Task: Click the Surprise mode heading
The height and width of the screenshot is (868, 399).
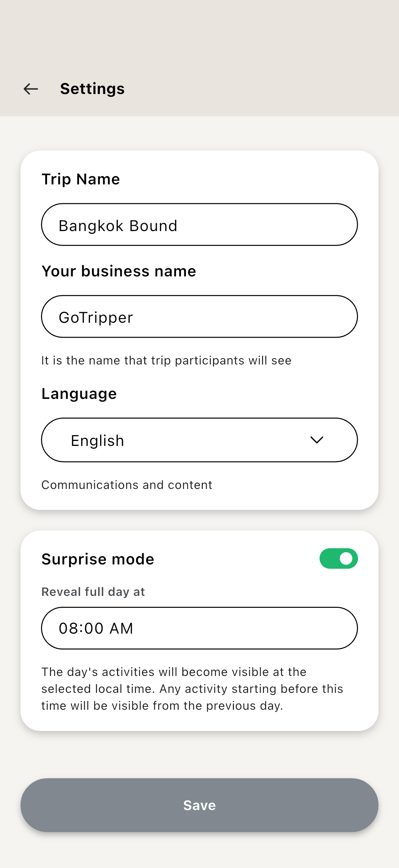Action: point(98,559)
